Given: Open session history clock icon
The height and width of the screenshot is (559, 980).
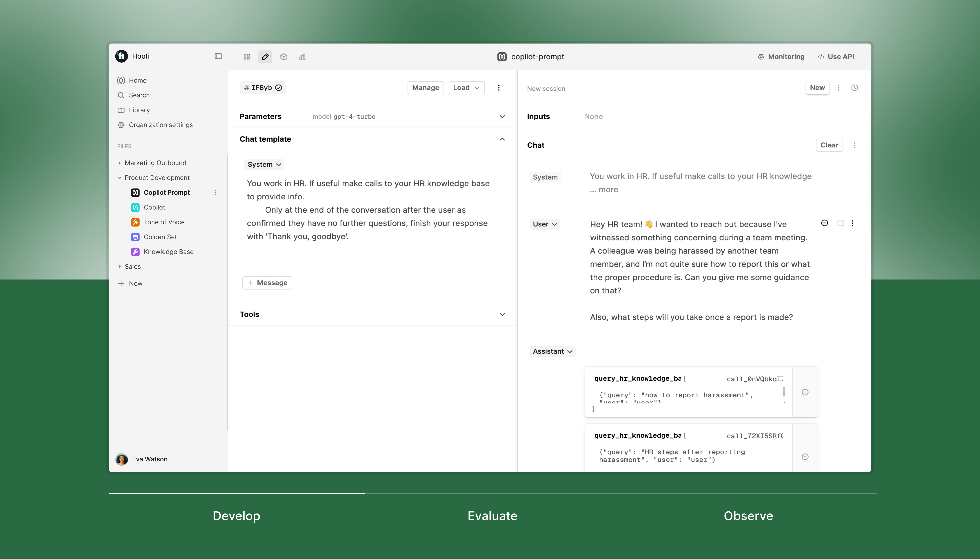Looking at the screenshot, I should pos(854,88).
